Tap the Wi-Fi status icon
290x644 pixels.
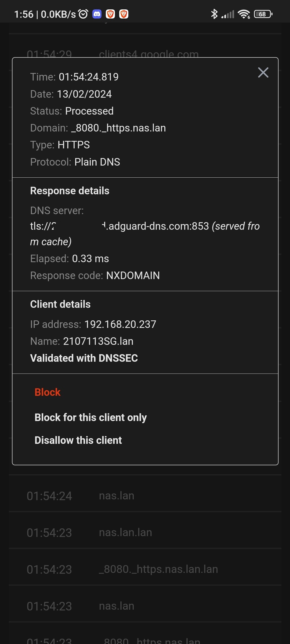(x=244, y=14)
